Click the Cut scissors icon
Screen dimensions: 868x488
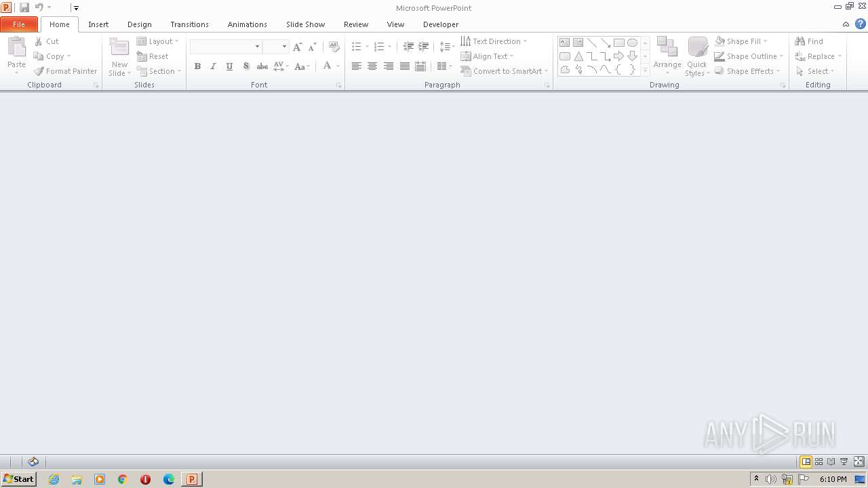39,41
